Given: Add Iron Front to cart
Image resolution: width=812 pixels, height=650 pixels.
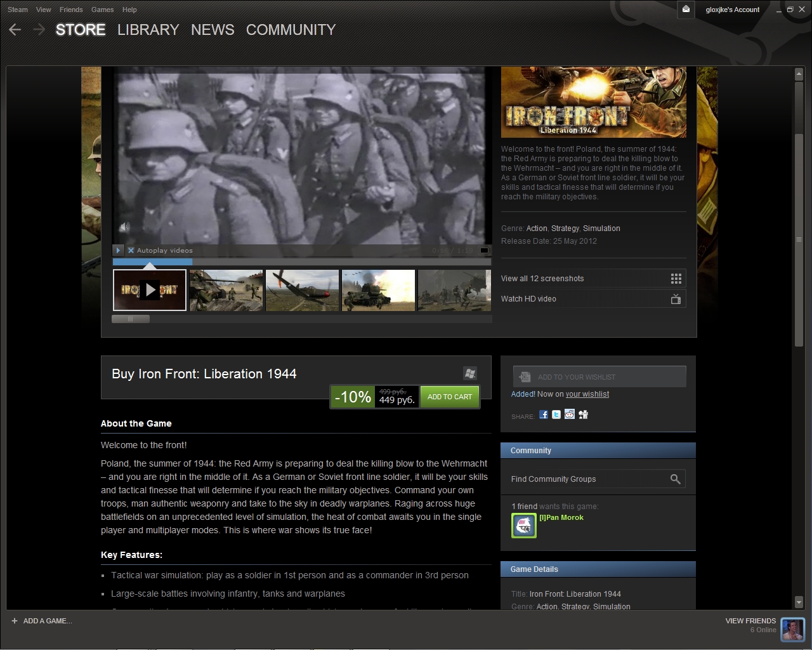Looking at the screenshot, I should [x=450, y=397].
